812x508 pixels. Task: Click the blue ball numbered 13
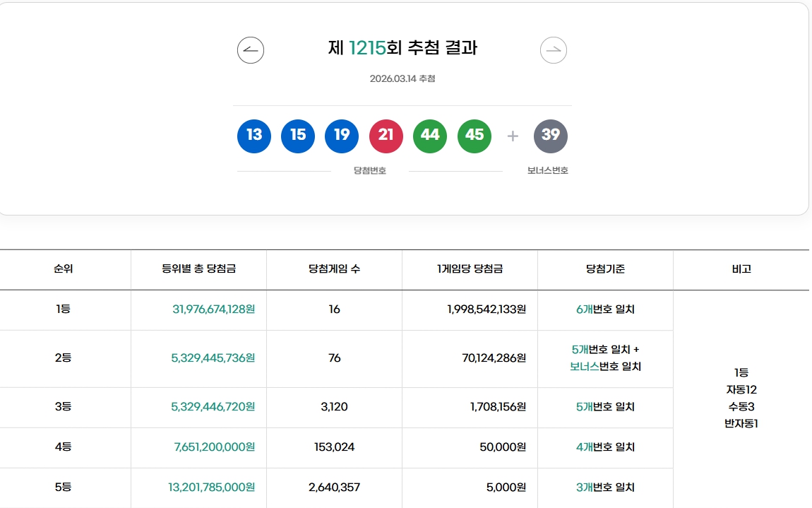click(x=253, y=136)
